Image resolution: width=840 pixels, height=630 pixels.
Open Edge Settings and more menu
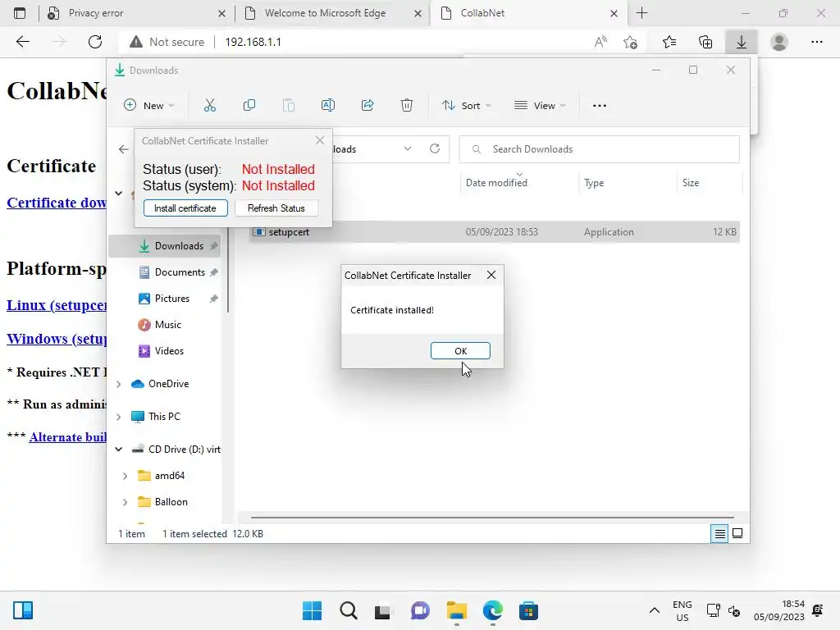coord(816,42)
